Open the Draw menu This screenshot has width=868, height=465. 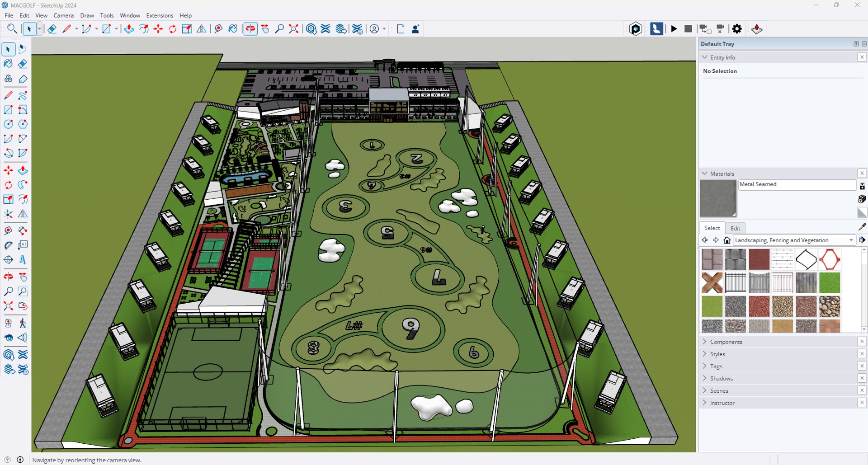click(87, 15)
